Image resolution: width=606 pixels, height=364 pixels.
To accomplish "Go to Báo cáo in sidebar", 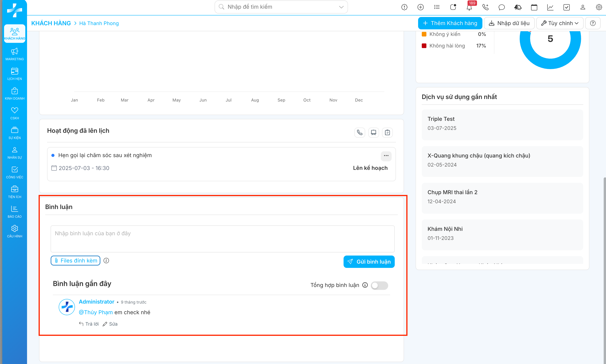I will click(14, 212).
